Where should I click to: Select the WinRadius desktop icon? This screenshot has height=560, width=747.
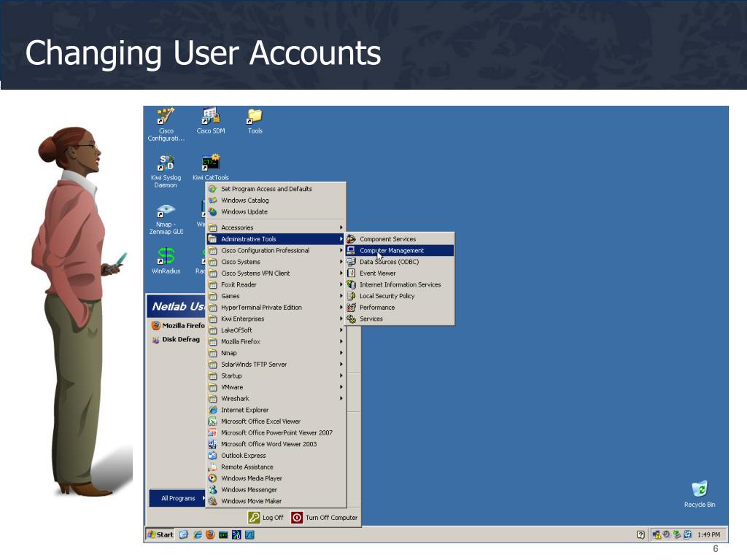166,260
